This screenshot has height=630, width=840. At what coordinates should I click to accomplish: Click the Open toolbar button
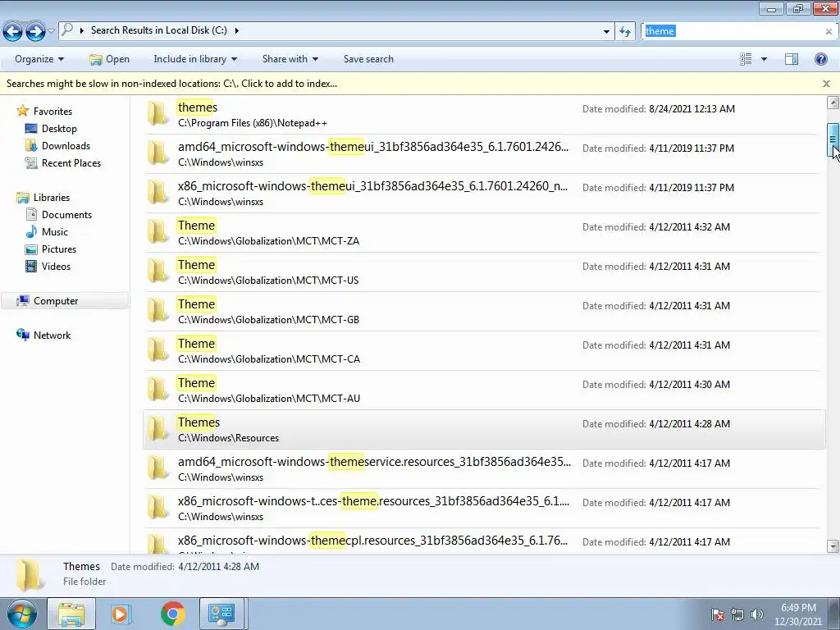point(109,59)
